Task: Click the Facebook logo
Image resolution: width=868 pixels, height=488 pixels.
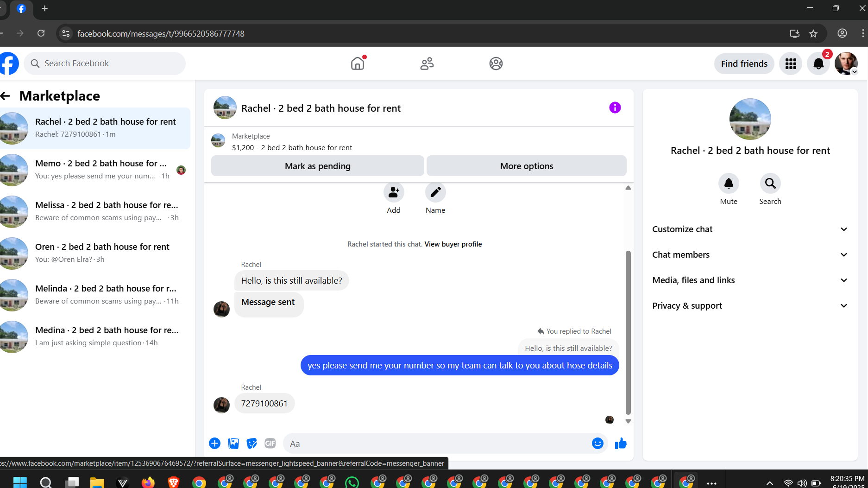Action: tap(8, 63)
